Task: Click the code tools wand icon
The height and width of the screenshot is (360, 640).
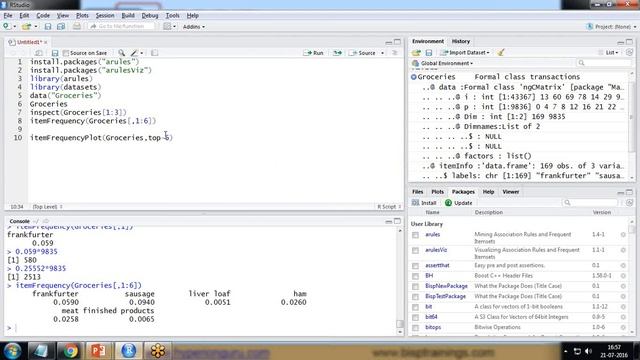Action: click(134, 53)
